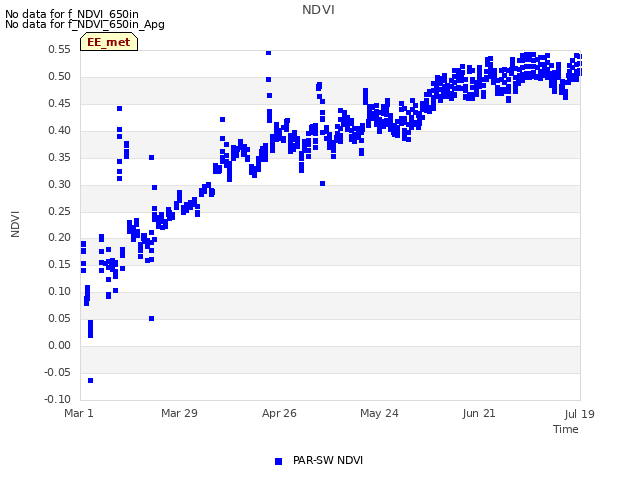The height and width of the screenshot is (480, 640).
Task: Click the Time x-axis title
Action: click(566, 429)
